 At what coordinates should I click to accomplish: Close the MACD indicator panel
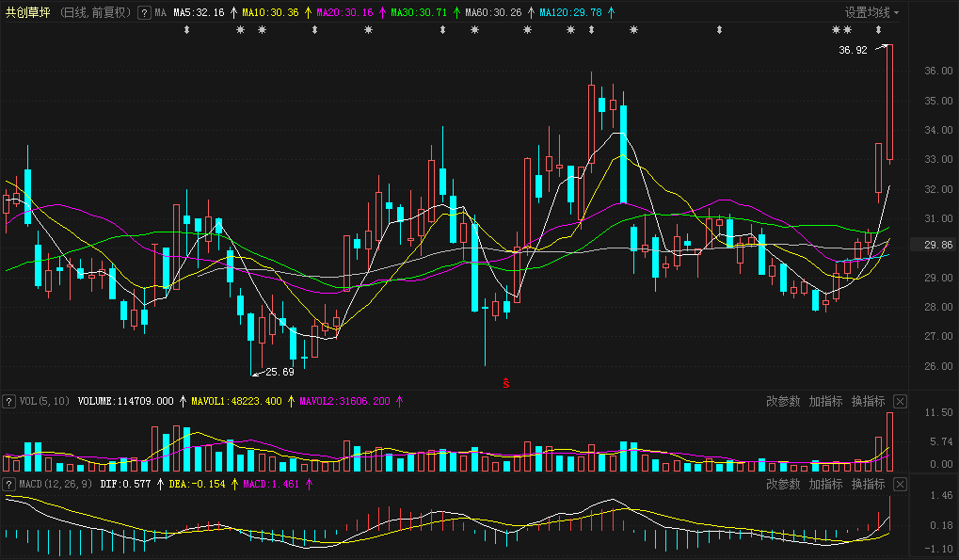(x=900, y=484)
